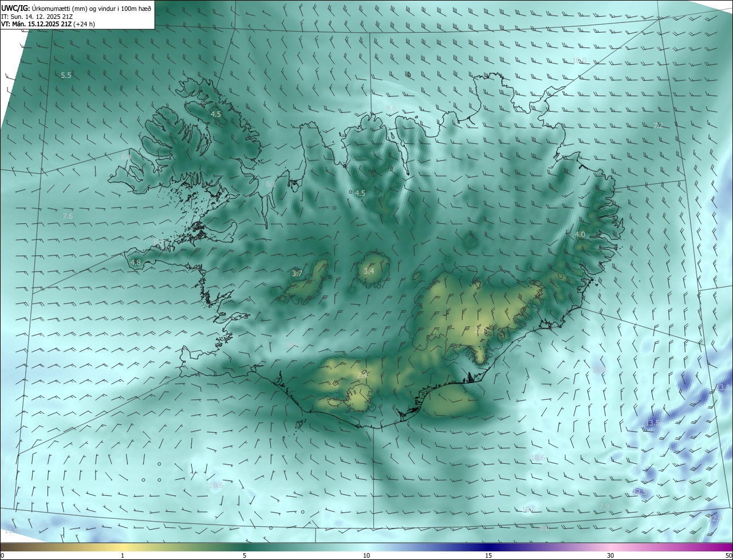Click the 0 tick on color scale
Image resolution: width=733 pixels, height=560 pixels.
pos(2,556)
